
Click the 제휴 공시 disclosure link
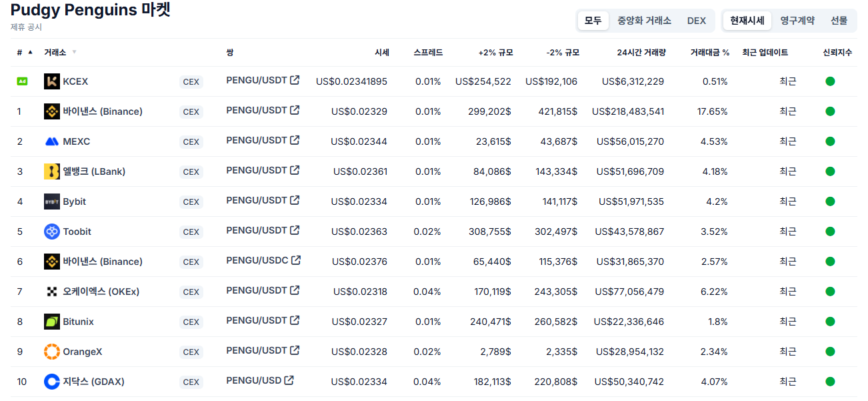26,27
